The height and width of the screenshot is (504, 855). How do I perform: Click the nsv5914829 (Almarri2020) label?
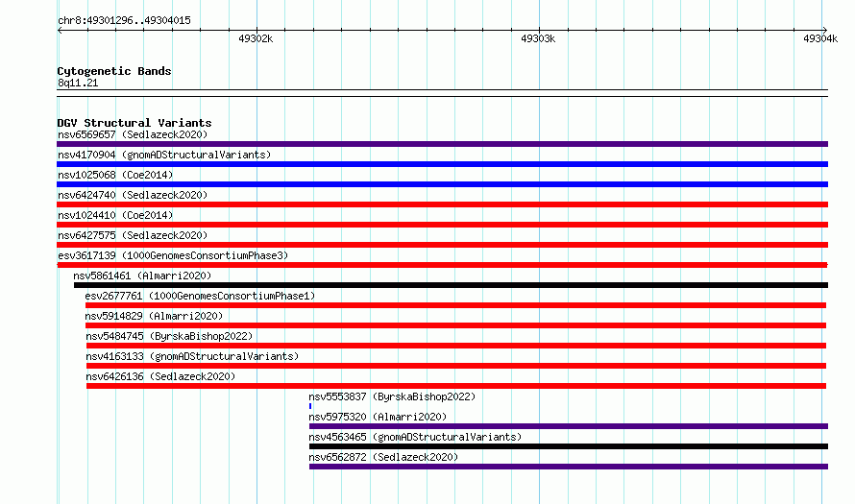click(154, 316)
